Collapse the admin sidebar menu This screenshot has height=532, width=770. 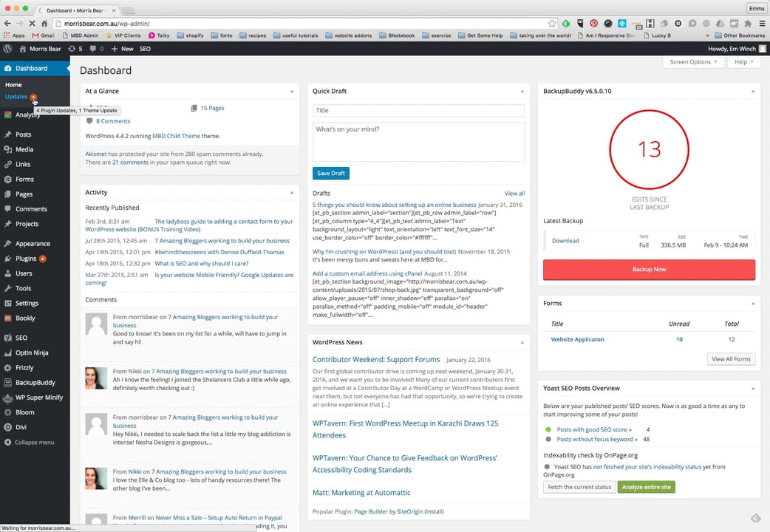34,442
